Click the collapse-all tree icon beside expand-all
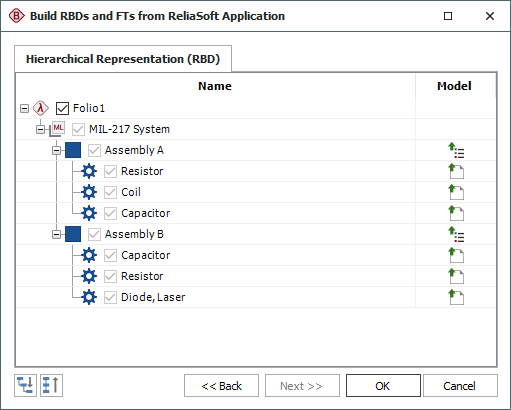Screen dimensions: 511x410 (51, 385)
